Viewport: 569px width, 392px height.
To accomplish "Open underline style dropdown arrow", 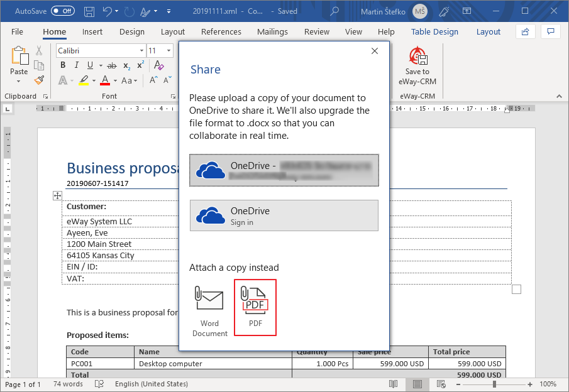I will (101, 65).
